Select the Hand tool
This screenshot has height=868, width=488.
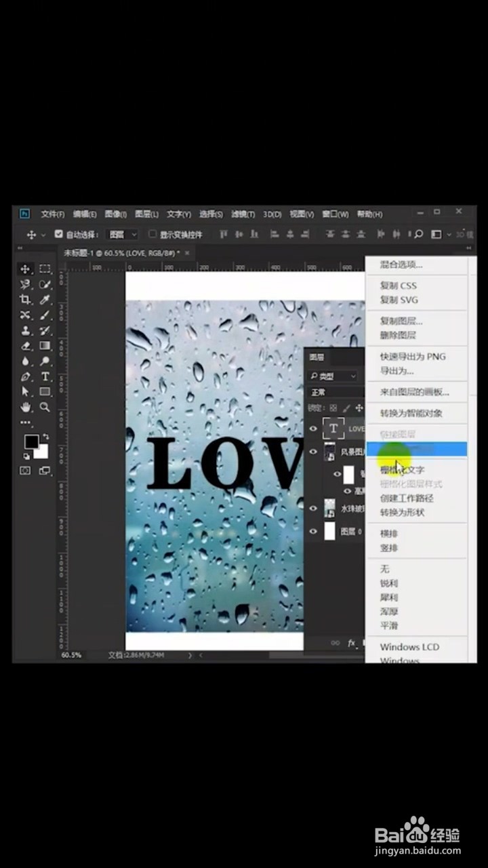pyautogui.click(x=25, y=407)
